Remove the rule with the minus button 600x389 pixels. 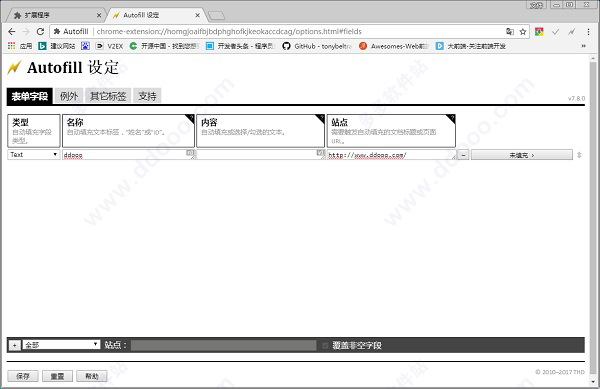coord(463,155)
